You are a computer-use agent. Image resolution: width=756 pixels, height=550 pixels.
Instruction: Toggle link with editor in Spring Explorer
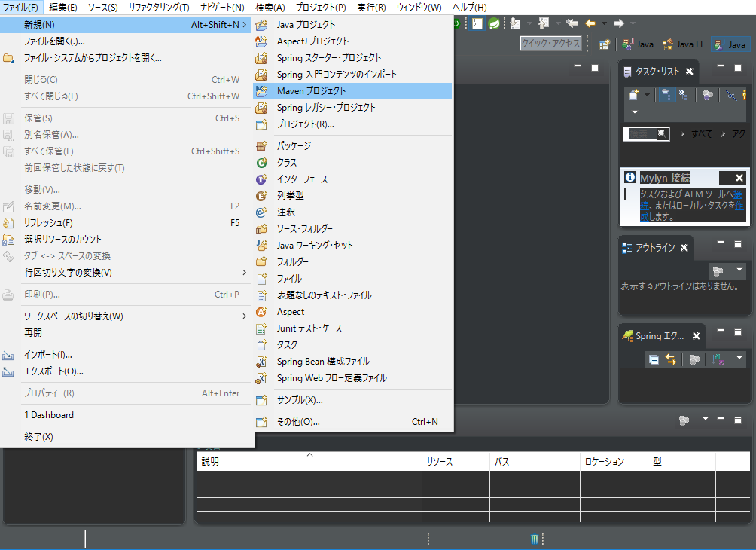671,359
